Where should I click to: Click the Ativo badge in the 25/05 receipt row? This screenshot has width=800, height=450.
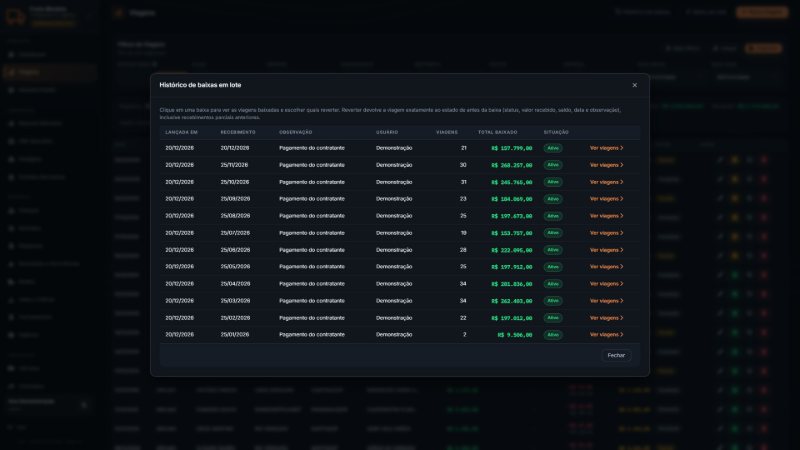[553, 267]
